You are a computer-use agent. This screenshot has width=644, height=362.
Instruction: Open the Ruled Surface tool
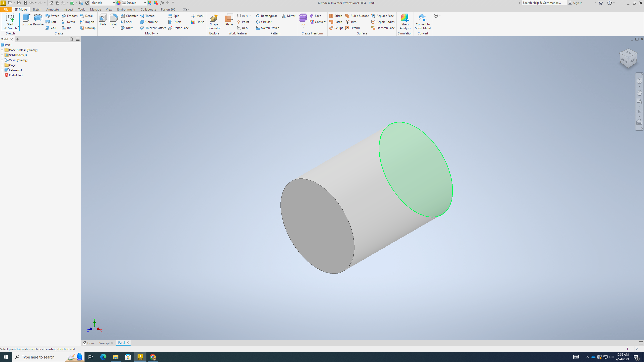[x=357, y=16]
